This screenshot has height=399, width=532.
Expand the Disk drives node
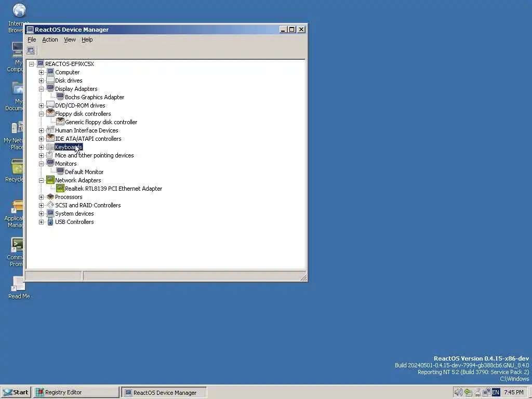click(x=42, y=81)
